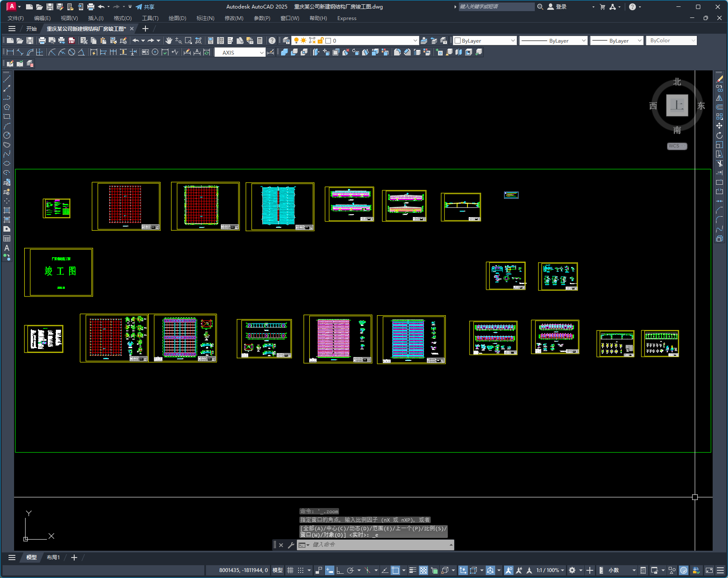728x578 pixels.
Task: Open the Autodesk App Store cart icon
Action: (602, 7)
